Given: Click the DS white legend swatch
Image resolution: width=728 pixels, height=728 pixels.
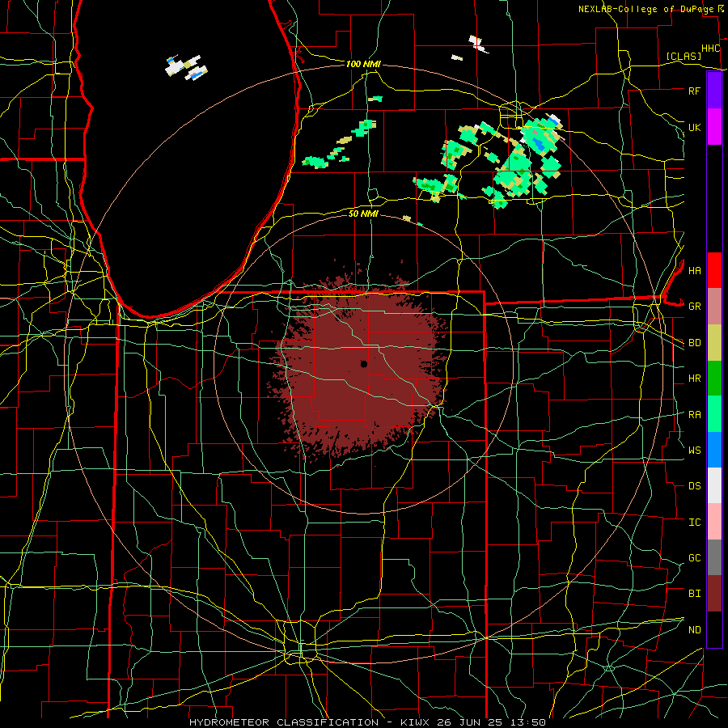Looking at the screenshot, I should (x=714, y=485).
